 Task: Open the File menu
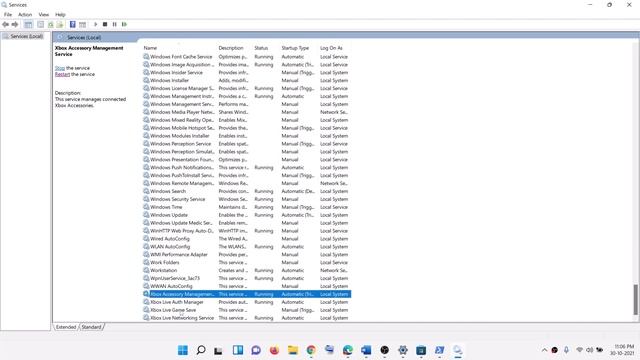pyautogui.click(x=8, y=14)
